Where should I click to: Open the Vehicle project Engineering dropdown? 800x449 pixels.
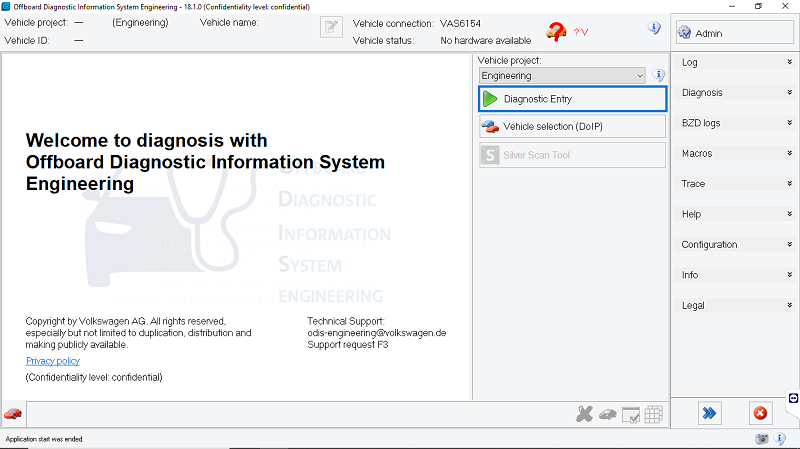(x=563, y=75)
